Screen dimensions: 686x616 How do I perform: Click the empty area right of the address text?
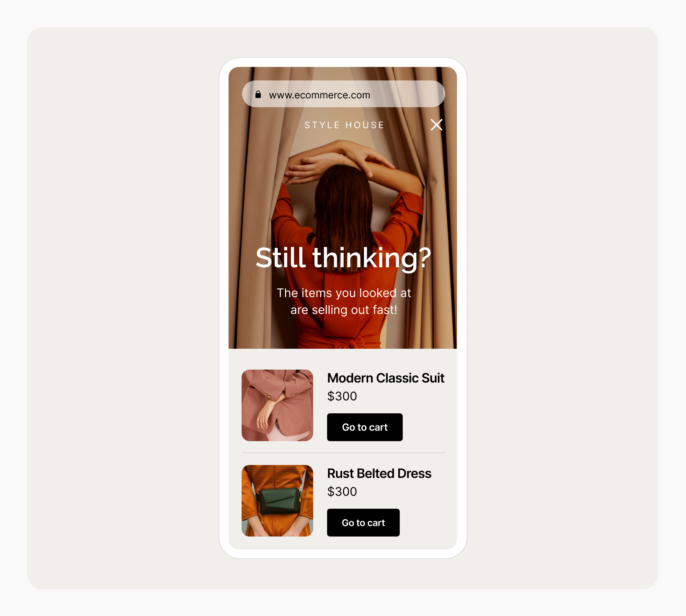[x=406, y=94]
